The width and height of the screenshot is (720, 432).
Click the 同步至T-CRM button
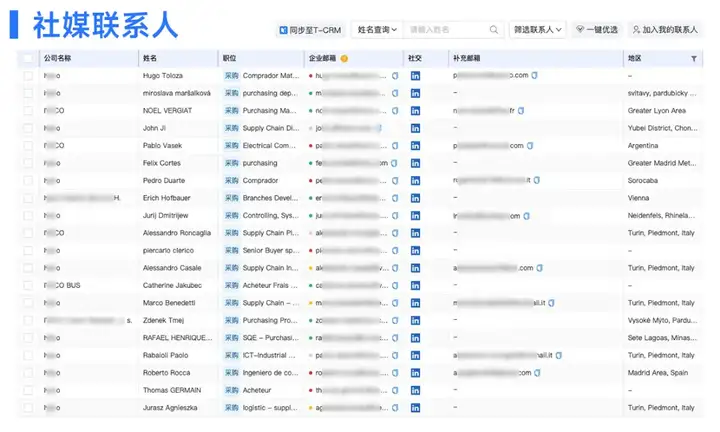310,30
